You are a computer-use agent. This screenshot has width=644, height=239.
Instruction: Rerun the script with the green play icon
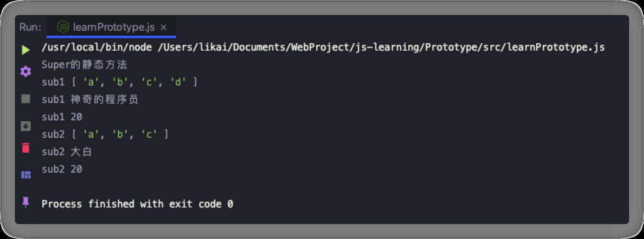pos(26,50)
